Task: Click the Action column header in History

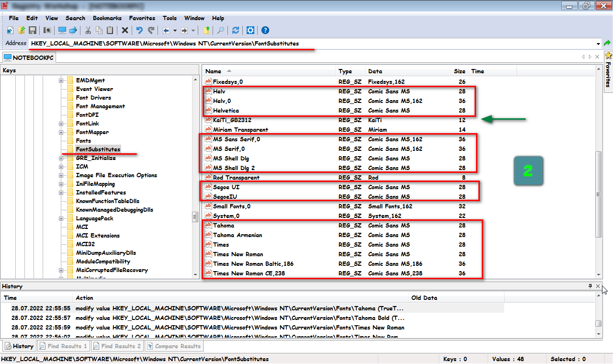Action: point(241,297)
